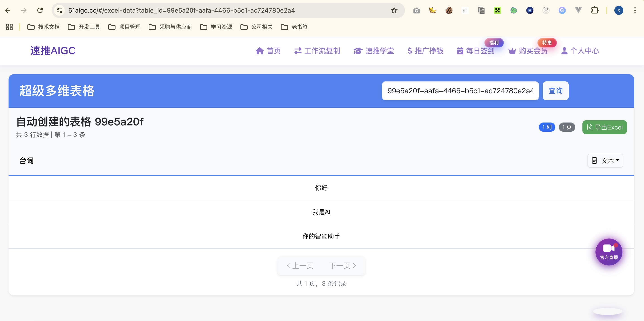
Task: Open the 学习资源 bookmark folder
Action: click(x=216, y=27)
